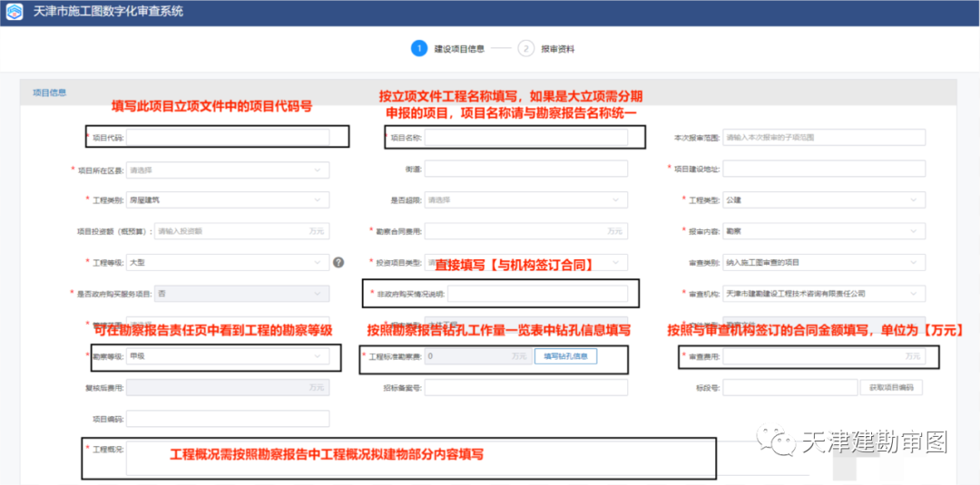Viewport: 980px width, 485px height.
Task: Open the 审查类别 dropdown
Action: (x=824, y=262)
